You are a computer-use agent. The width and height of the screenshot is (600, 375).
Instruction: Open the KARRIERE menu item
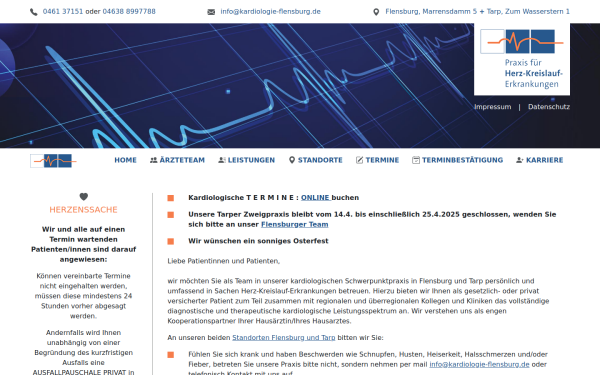(545, 160)
